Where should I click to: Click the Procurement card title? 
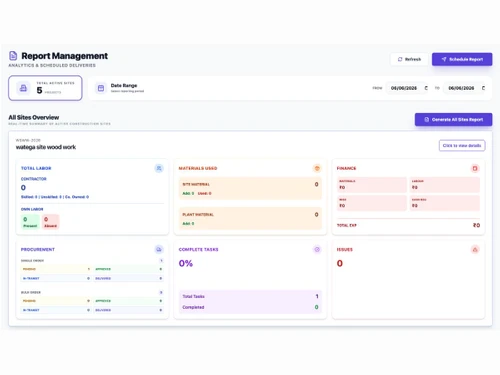click(x=38, y=249)
